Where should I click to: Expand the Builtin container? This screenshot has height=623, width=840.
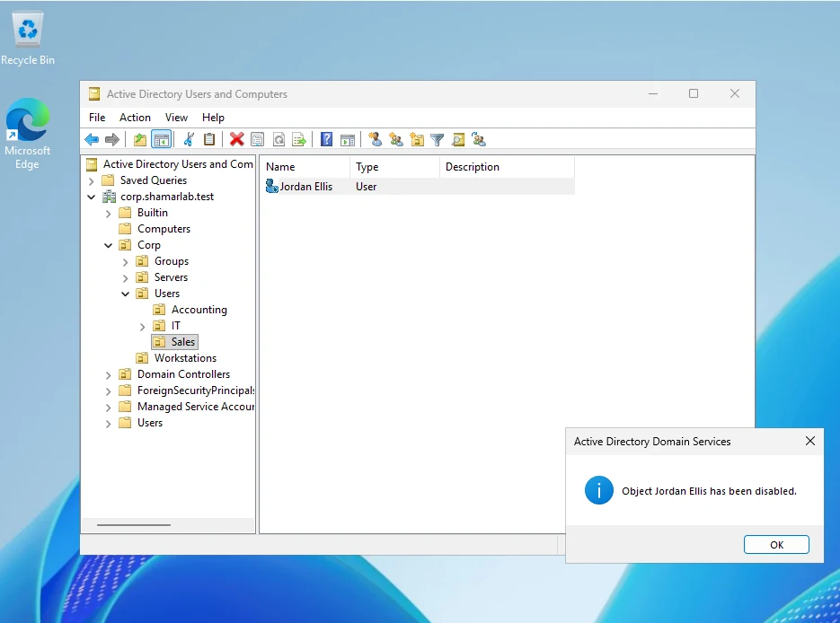coord(108,214)
